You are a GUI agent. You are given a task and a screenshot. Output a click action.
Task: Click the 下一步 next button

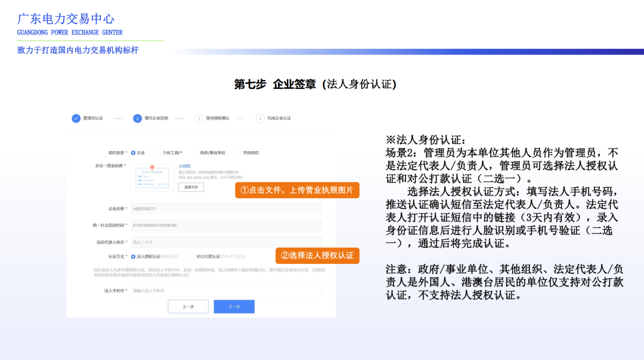236,307
